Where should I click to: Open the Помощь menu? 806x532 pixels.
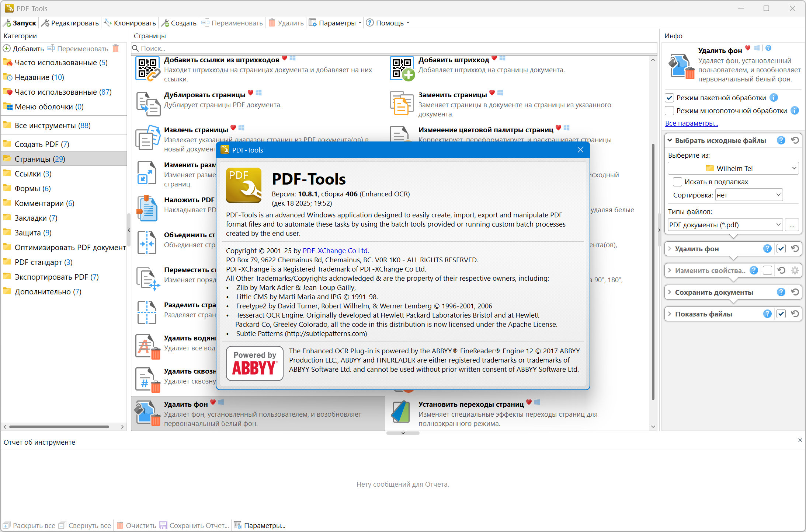click(389, 23)
